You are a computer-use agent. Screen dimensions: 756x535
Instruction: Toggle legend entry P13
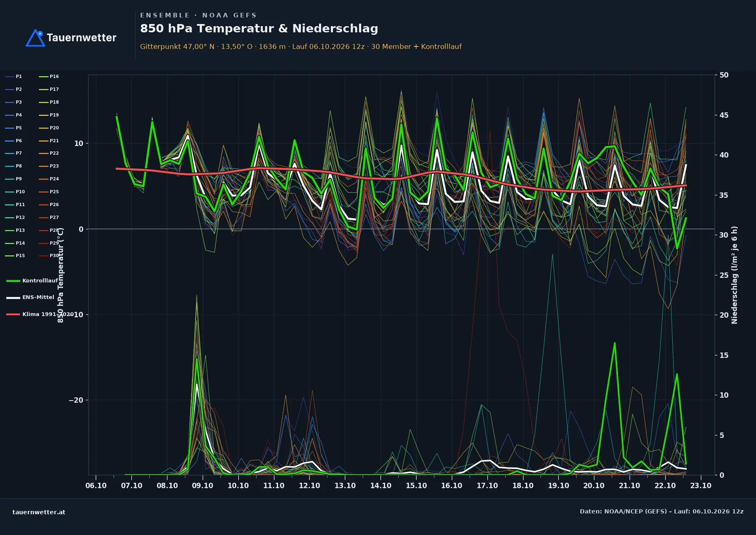15,230
